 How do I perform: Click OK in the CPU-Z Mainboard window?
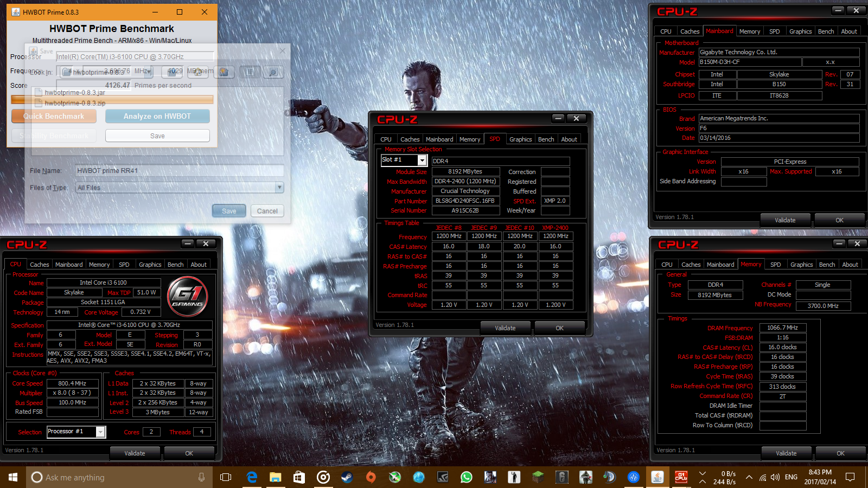coord(839,220)
